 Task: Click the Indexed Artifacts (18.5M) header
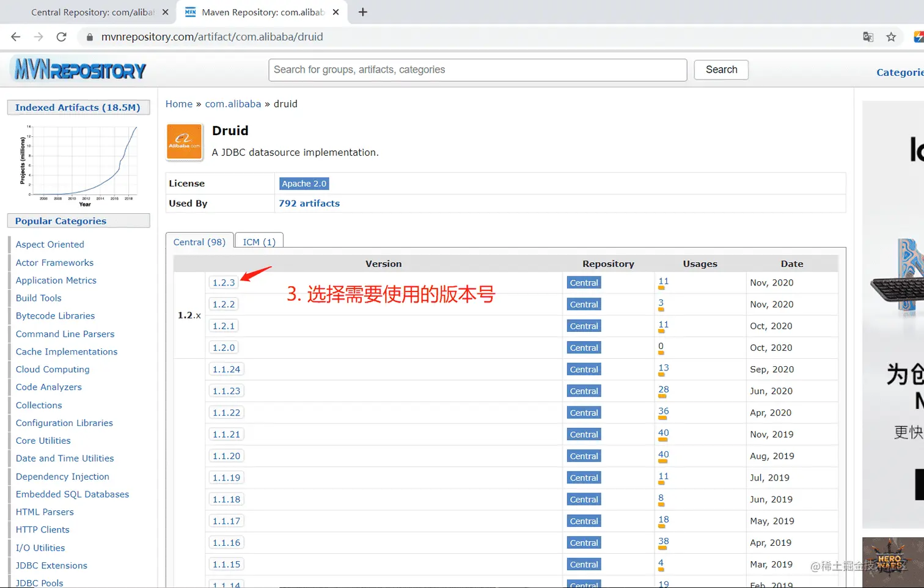click(x=78, y=108)
